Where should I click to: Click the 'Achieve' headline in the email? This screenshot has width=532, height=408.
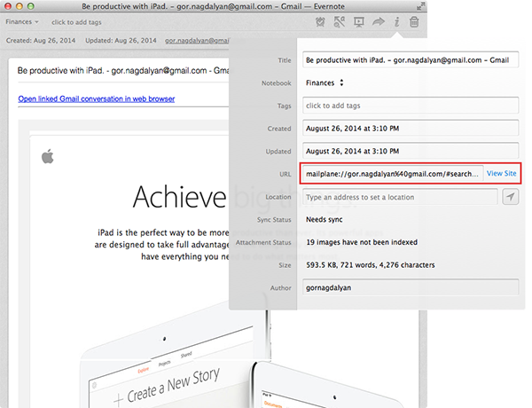click(x=179, y=197)
